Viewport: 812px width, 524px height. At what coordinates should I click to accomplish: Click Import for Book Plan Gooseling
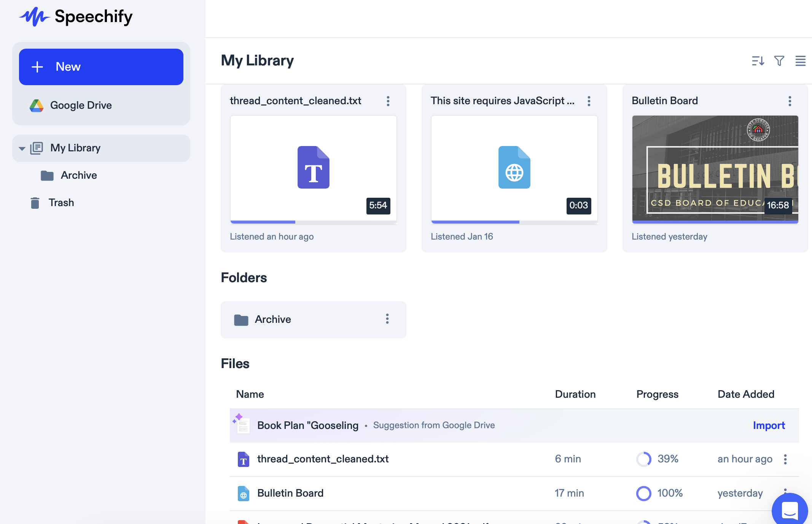coord(769,425)
